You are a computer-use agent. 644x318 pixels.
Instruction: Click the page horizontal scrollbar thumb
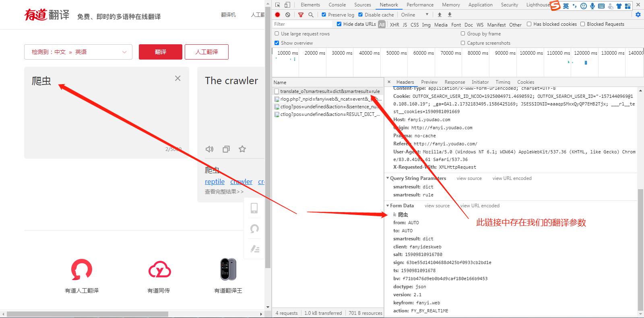tap(87, 314)
